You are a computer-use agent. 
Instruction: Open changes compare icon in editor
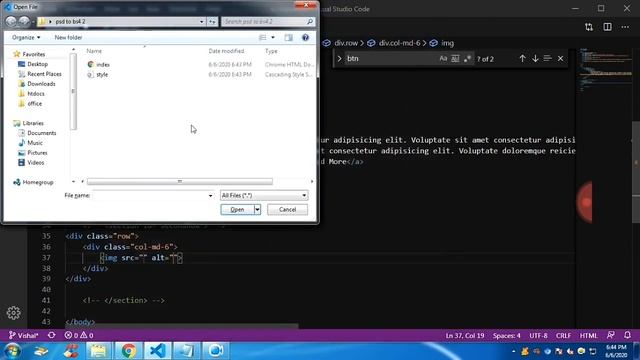pyautogui.click(x=589, y=27)
